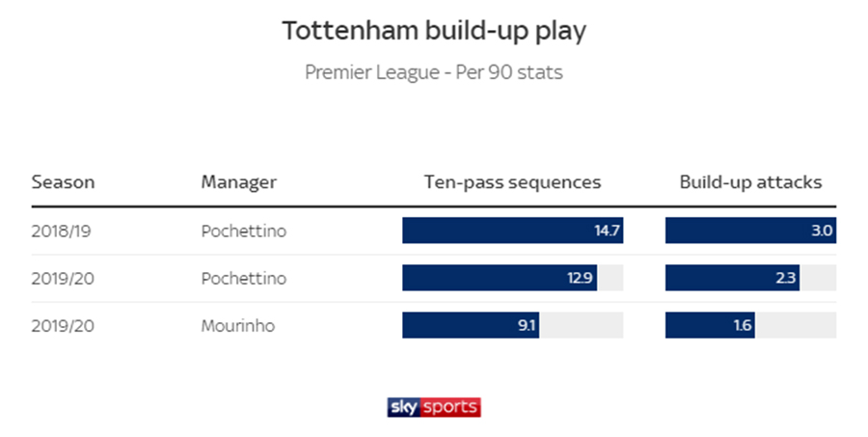The height and width of the screenshot is (437, 868).
Task: Select Pochettino in the 2018/19 row
Action: (x=244, y=231)
